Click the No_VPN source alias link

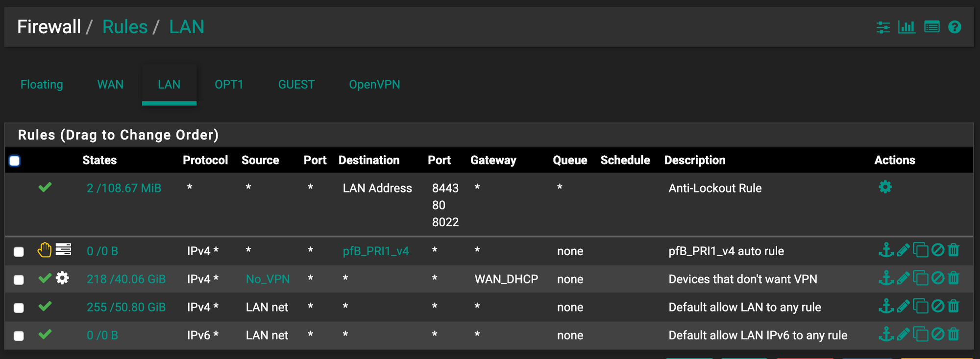(x=268, y=279)
